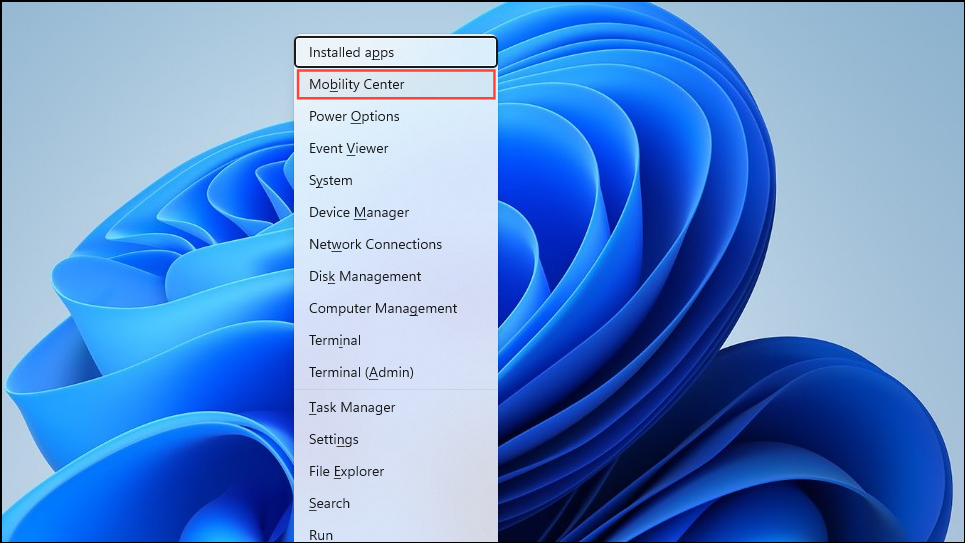
Task: Open Power Options
Action: 396,116
